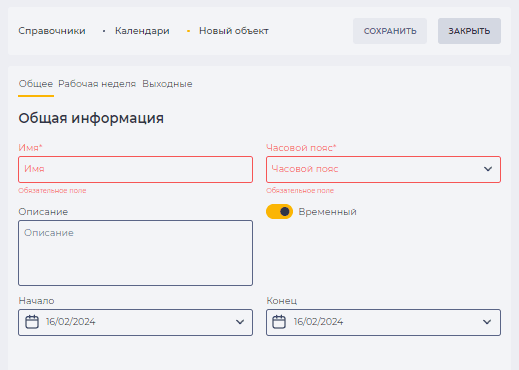Go to Справочники breadcrumb
The width and height of the screenshot is (519, 370).
[x=52, y=31]
